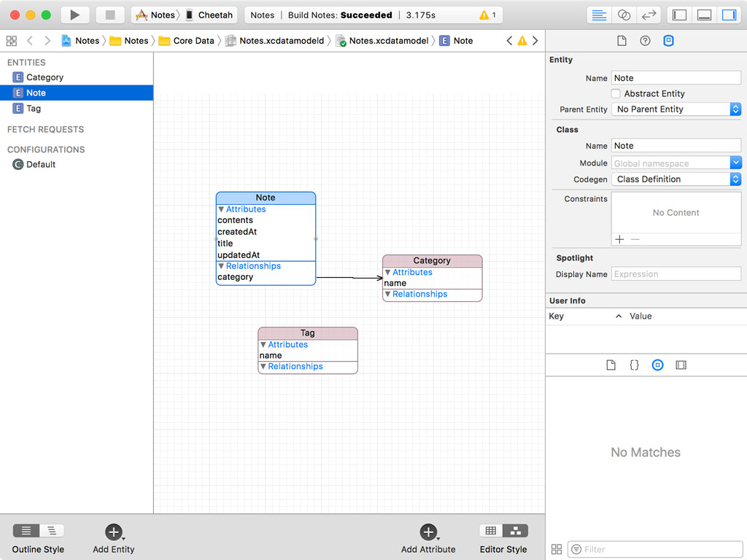Open the Parent Entity dropdown
Image resolution: width=747 pixels, height=560 pixels.
734,109
